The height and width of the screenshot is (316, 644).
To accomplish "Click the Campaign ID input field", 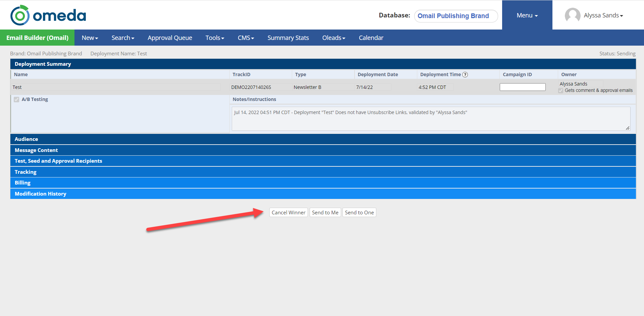I will click(523, 87).
